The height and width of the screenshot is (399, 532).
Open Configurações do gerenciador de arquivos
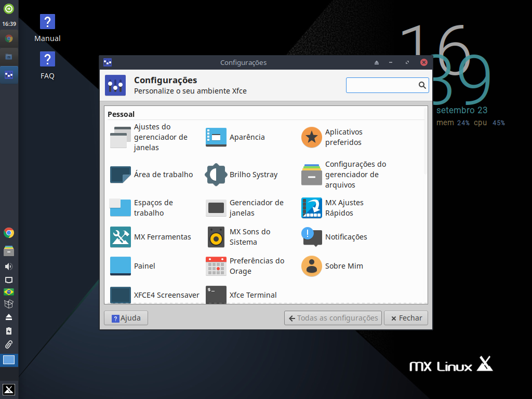tap(344, 175)
